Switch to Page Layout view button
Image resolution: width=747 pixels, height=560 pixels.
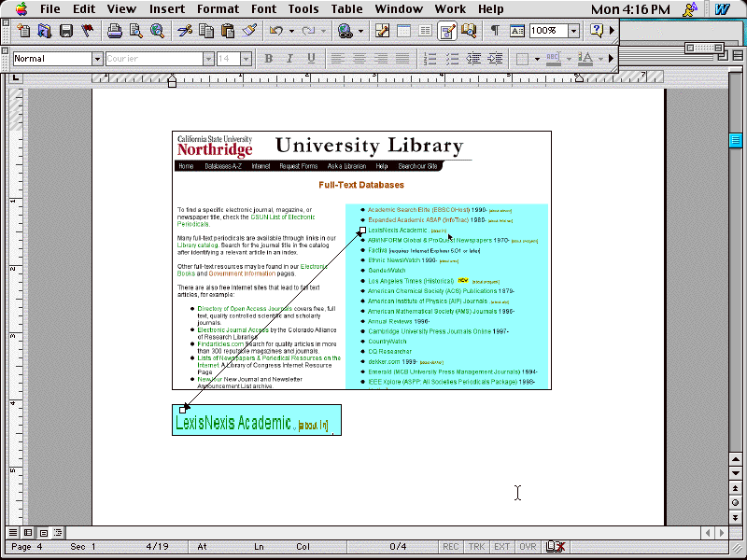pyautogui.click(x=43, y=532)
